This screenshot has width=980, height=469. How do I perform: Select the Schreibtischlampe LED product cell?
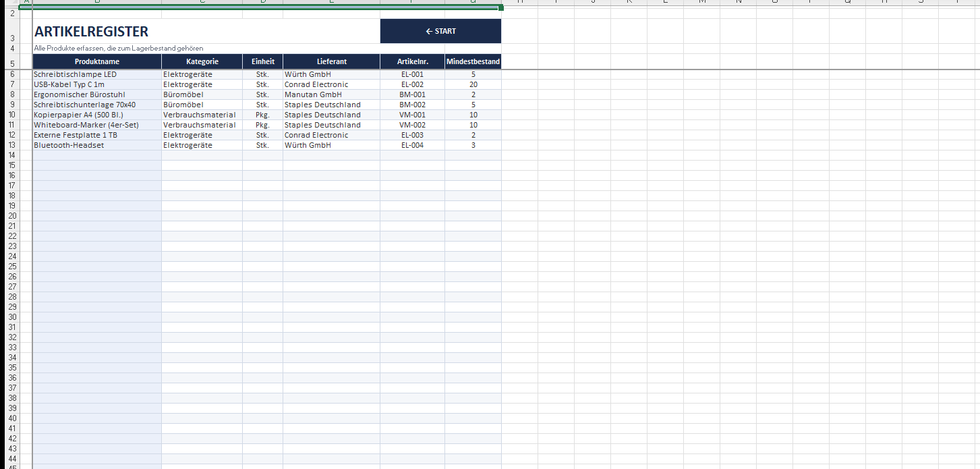click(x=75, y=74)
